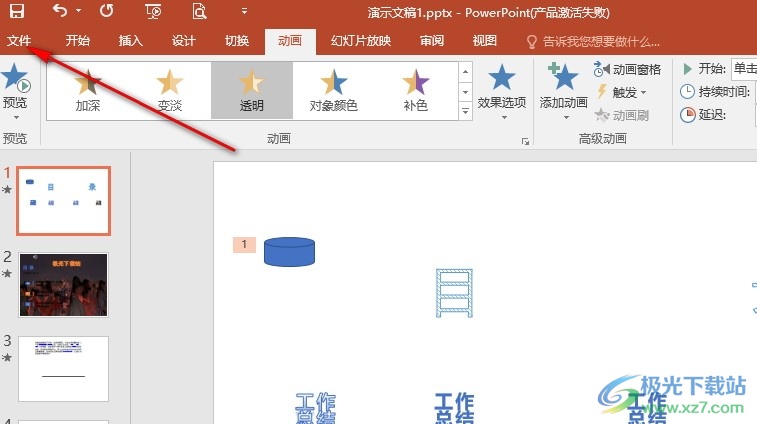Select slide 3 thumbnail
This screenshot has height=424, width=757.
[63, 369]
